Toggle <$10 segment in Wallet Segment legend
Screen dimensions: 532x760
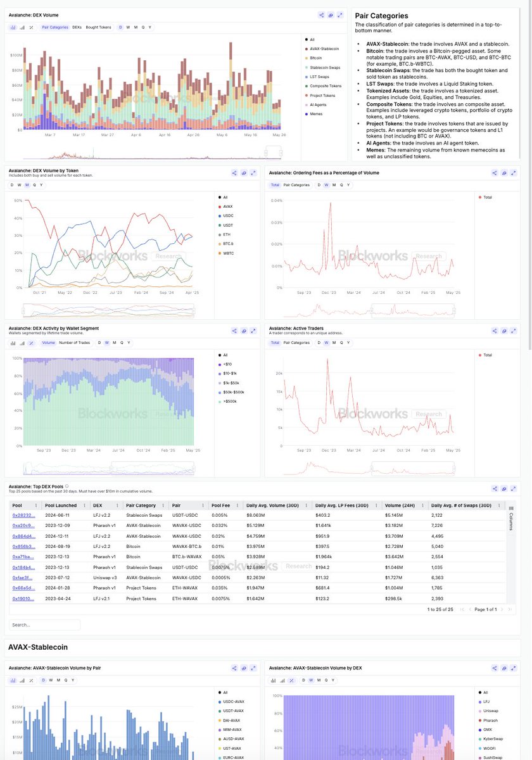(x=226, y=364)
